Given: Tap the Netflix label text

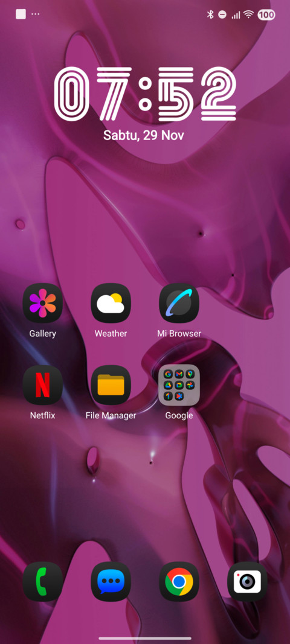Looking at the screenshot, I should pyautogui.click(x=42, y=416).
